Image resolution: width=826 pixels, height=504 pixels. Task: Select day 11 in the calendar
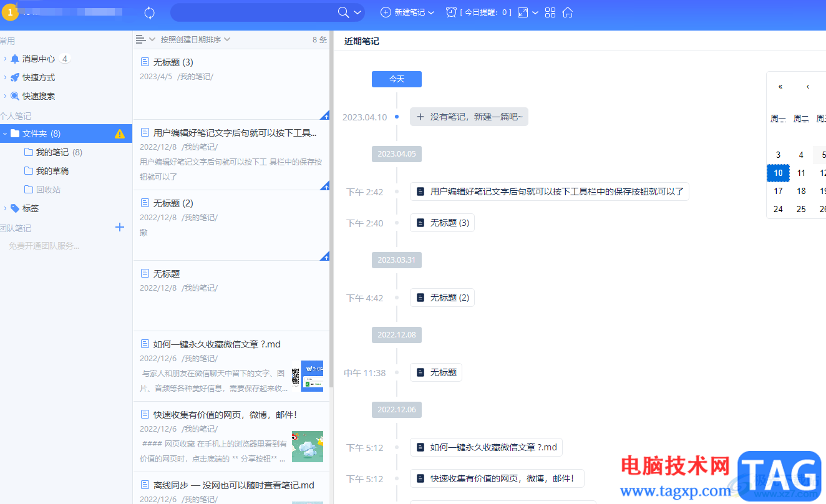pos(801,173)
